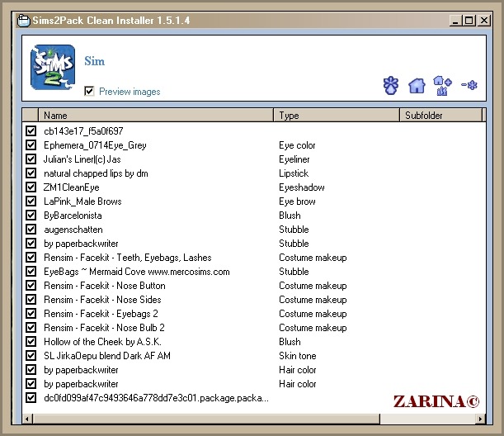Screen dimensions: 504x436
Task: Uncheck natural chapped lips by dm checkbox
Action: (x=31, y=173)
